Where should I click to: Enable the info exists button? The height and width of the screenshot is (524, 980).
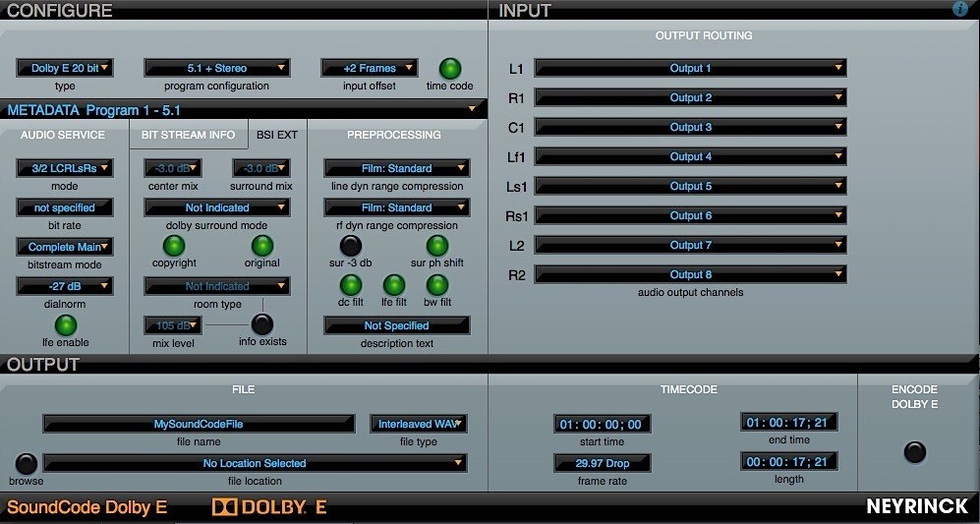pyautogui.click(x=261, y=324)
